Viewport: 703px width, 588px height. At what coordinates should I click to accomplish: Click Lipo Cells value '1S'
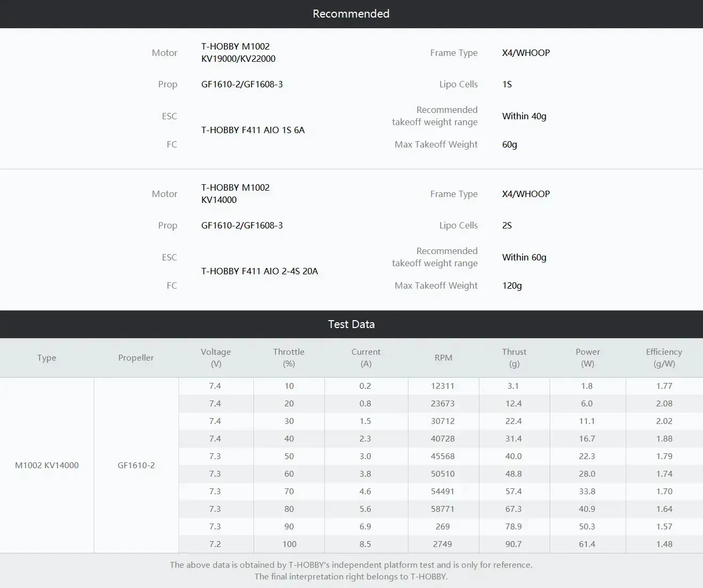click(x=507, y=84)
